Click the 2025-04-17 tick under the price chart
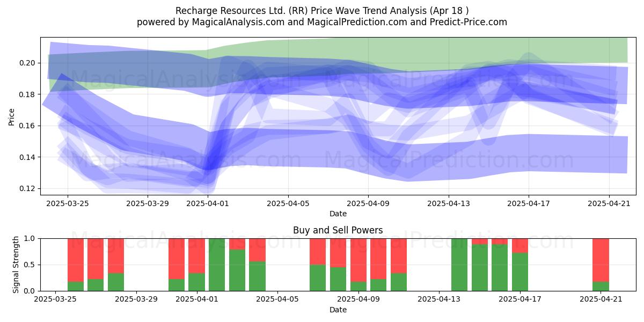Image resolution: width=644 pixels, height=322 pixels. click(x=529, y=203)
